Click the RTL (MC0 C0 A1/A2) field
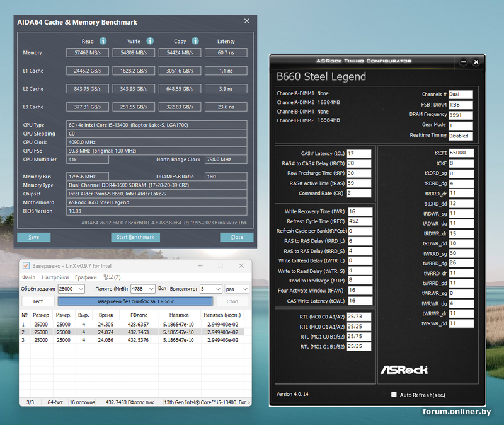 359,317
